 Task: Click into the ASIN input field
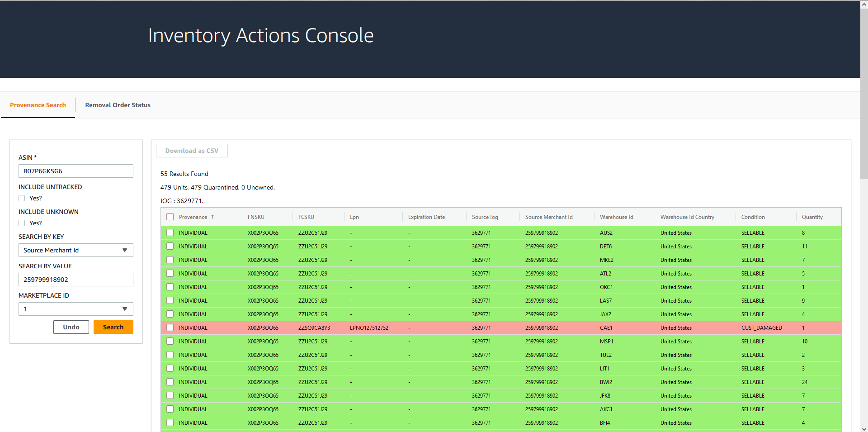click(x=76, y=171)
